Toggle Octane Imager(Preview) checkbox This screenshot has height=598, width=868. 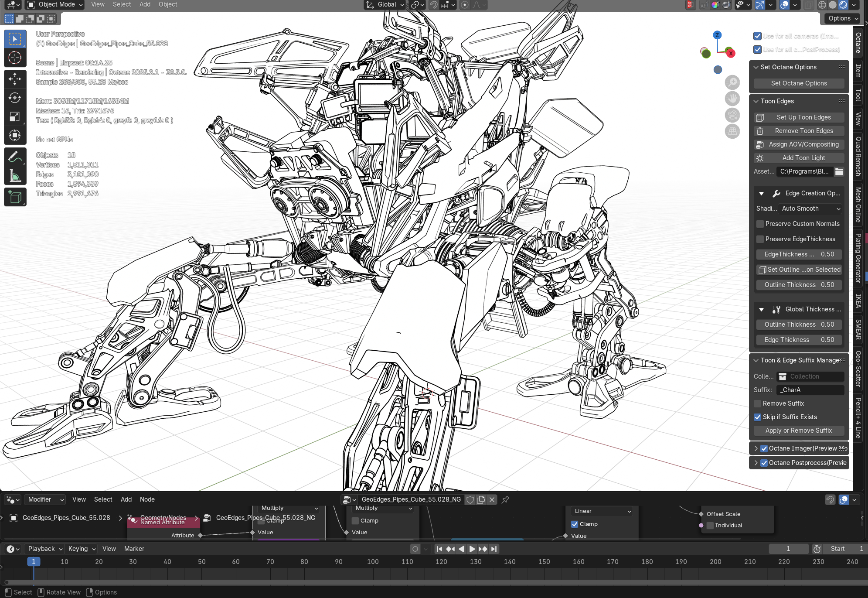[x=764, y=449]
